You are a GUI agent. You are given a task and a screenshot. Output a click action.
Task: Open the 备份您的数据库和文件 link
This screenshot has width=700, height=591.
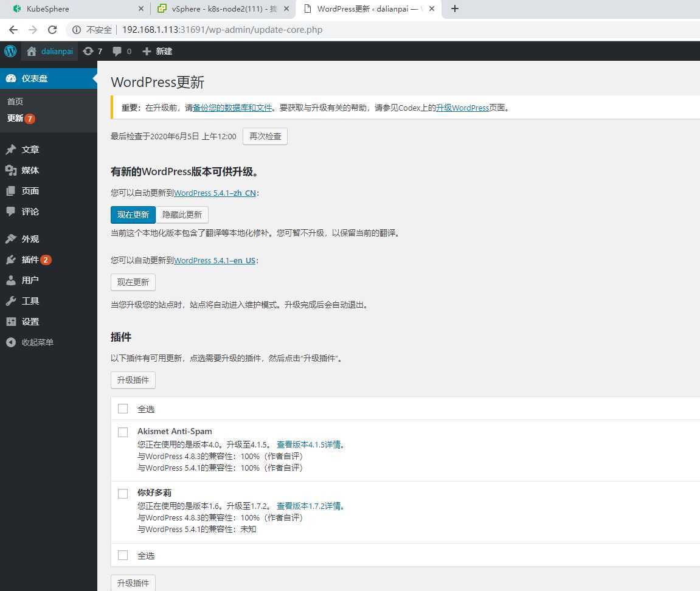232,108
